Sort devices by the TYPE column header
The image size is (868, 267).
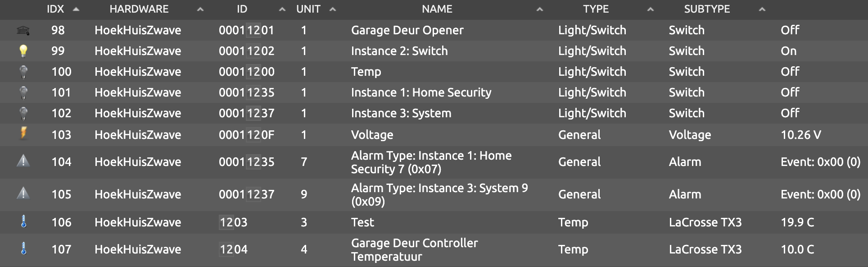(596, 9)
